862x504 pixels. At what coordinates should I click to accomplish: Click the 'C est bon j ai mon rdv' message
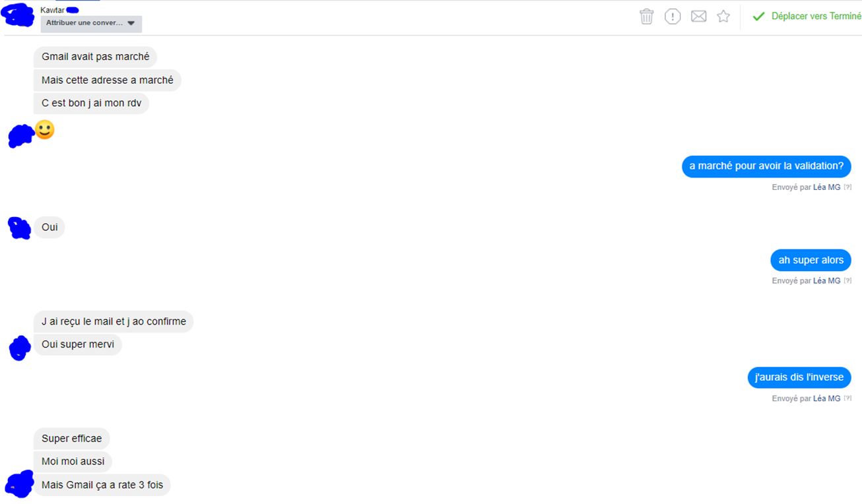pos(91,104)
